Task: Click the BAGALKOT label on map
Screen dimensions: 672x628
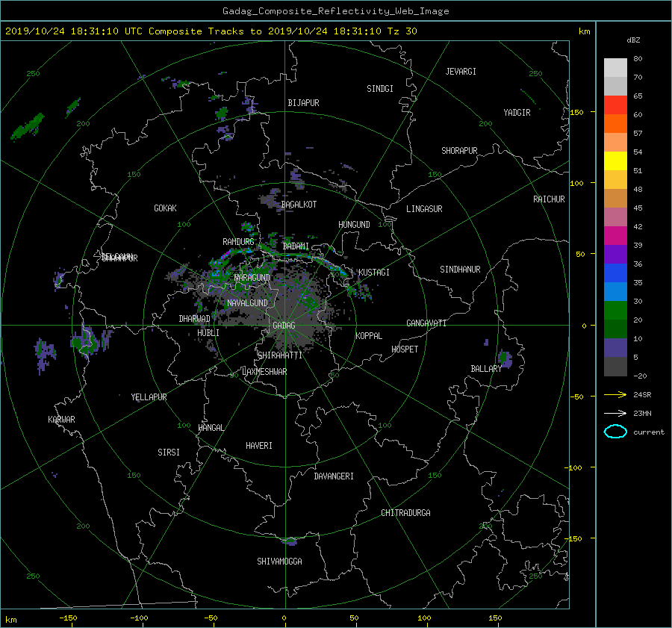Action: tap(299, 205)
